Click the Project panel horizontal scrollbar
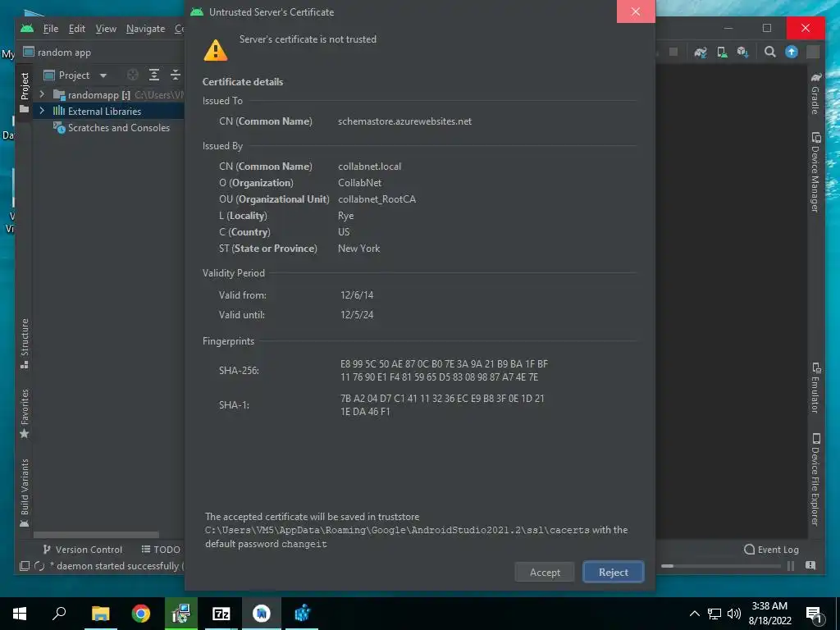840x630 pixels. pos(97,535)
